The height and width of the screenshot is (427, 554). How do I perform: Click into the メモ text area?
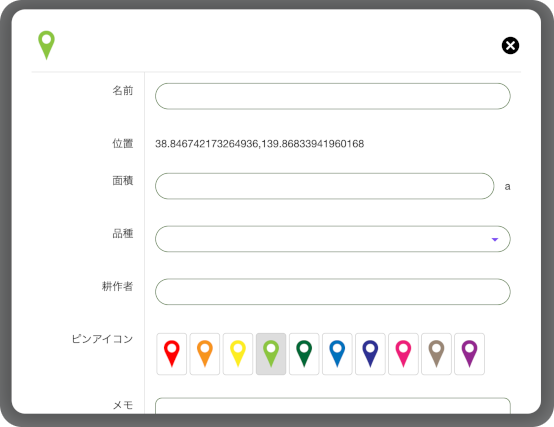pos(333,405)
